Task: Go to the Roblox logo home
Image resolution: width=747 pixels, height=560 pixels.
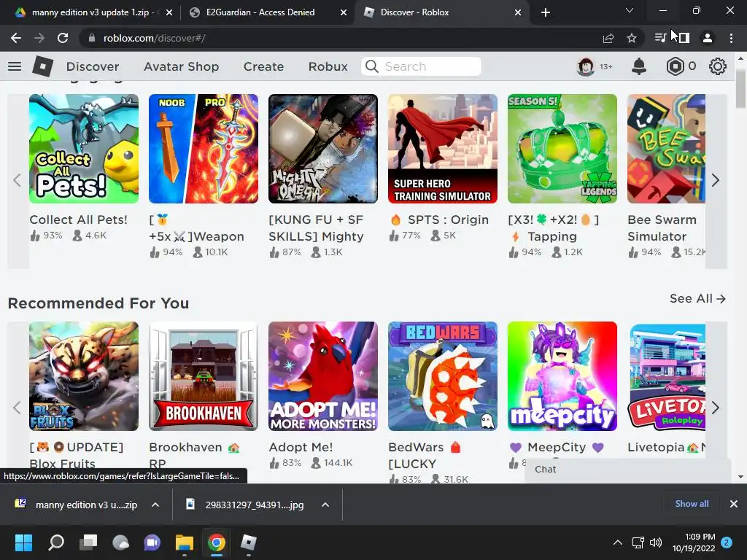Action: (42, 66)
